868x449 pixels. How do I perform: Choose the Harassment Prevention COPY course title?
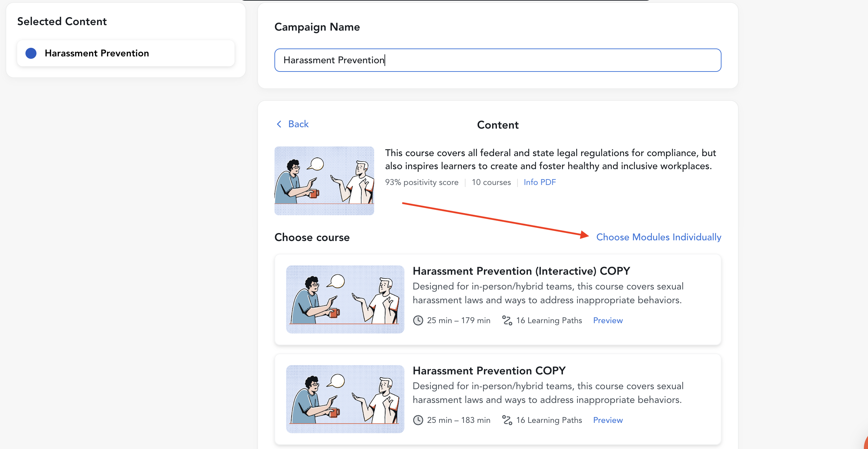click(x=489, y=371)
